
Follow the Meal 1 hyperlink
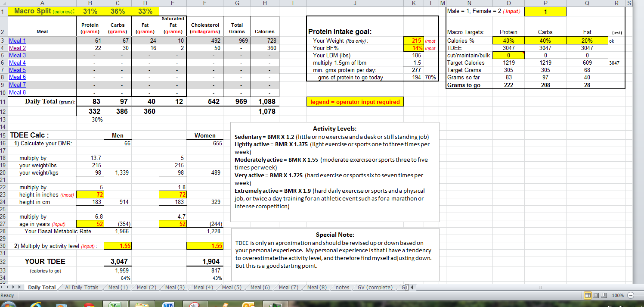(x=17, y=41)
